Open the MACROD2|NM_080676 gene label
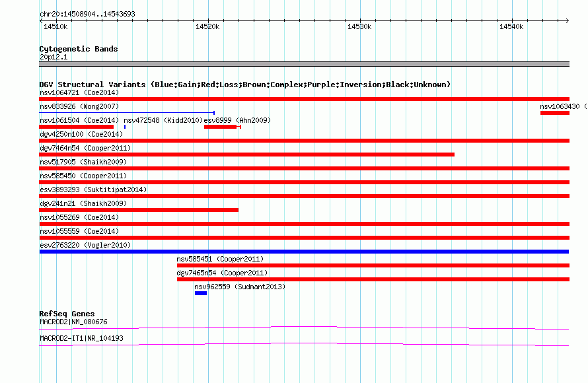The height and width of the screenshot is (383, 588). click(x=73, y=322)
